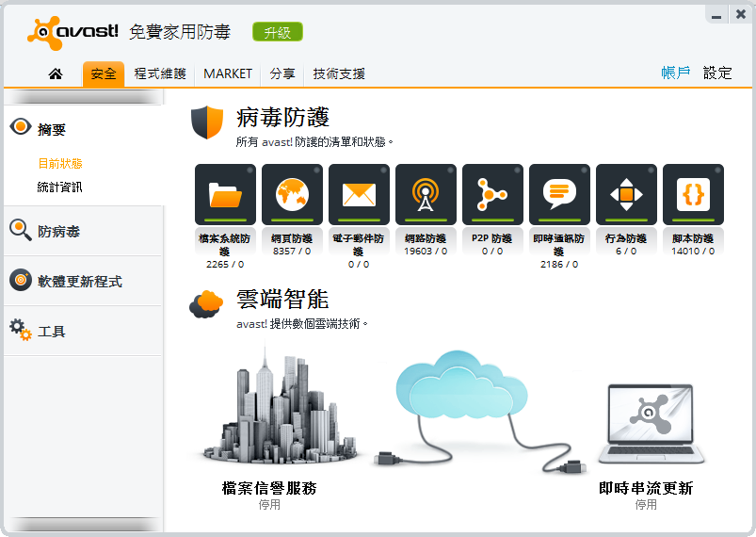
Task: Click 停用 status under 檔案信譽服務
Action: [269, 505]
